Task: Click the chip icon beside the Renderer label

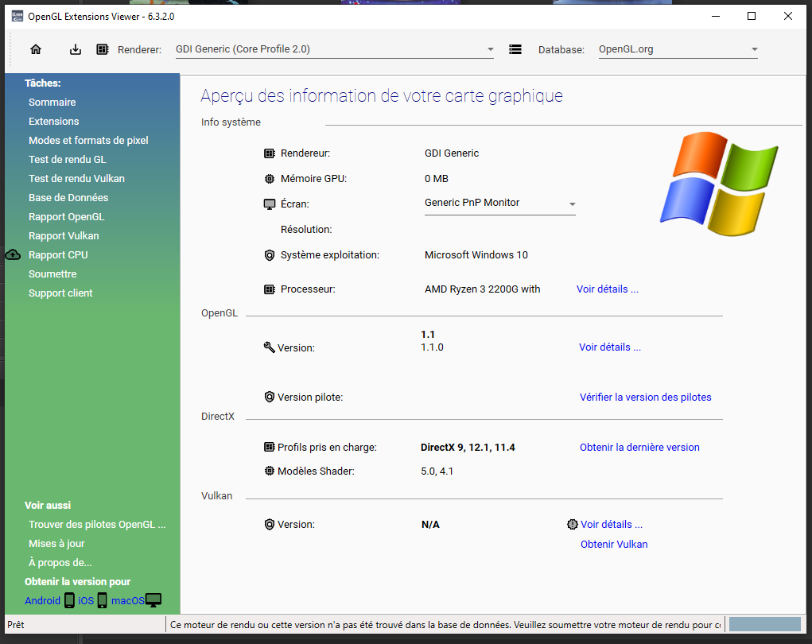Action: [x=103, y=49]
